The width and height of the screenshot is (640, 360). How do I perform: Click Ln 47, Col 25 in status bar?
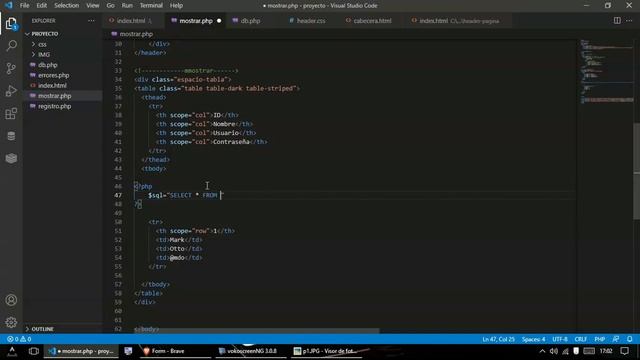pyautogui.click(x=498, y=339)
